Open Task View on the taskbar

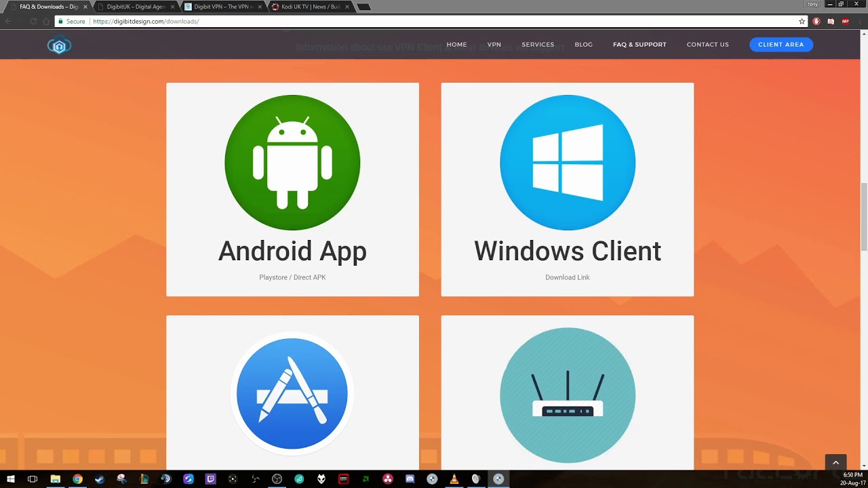[x=33, y=479]
